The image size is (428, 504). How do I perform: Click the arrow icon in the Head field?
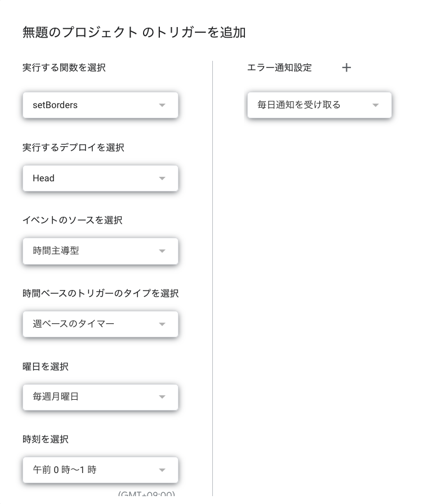[x=162, y=179]
